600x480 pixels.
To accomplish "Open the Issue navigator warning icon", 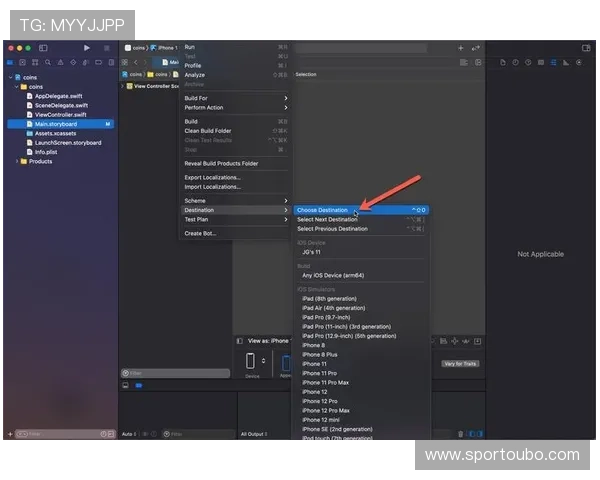I will pos(59,62).
